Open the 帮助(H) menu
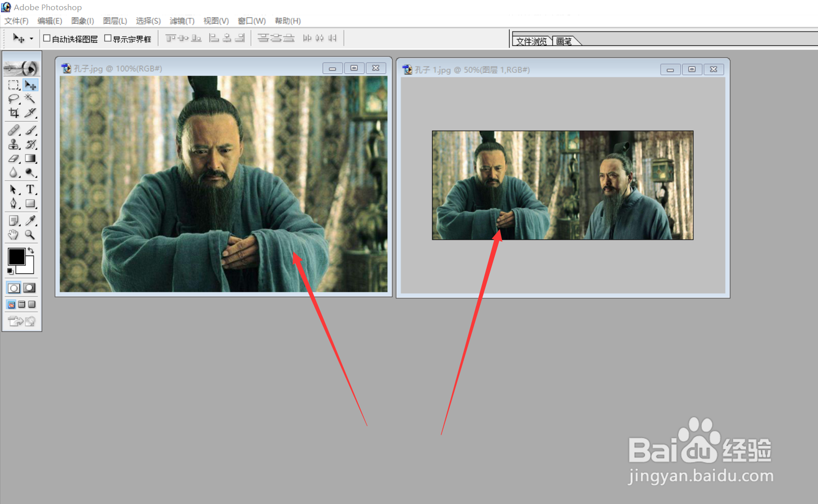The image size is (818, 504). click(x=288, y=21)
